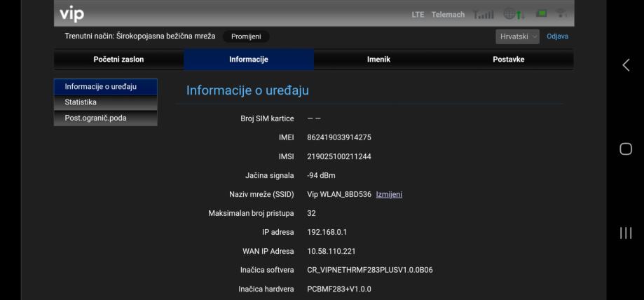Click the green SIM card status icon
The height and width of the screenshot is (300, 644).
coord(542,14)
